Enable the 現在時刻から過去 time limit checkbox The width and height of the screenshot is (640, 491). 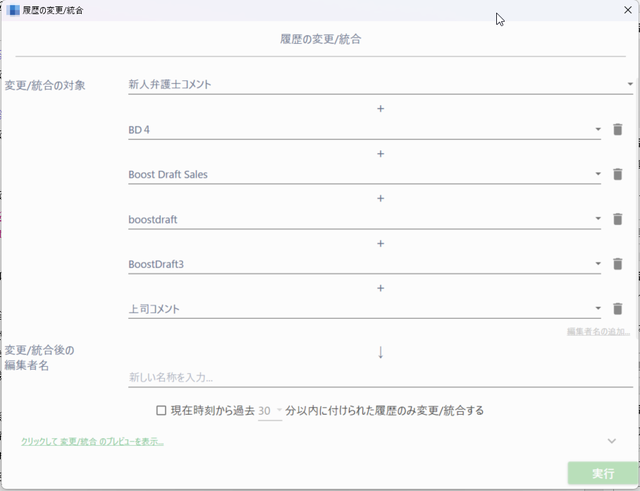point(161,410)
